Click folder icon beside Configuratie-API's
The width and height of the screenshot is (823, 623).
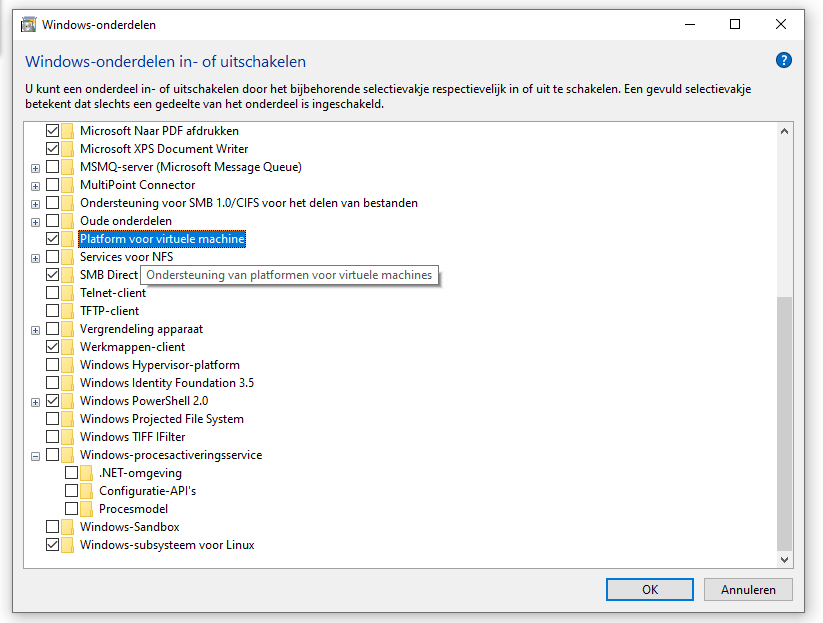(87, 491)
